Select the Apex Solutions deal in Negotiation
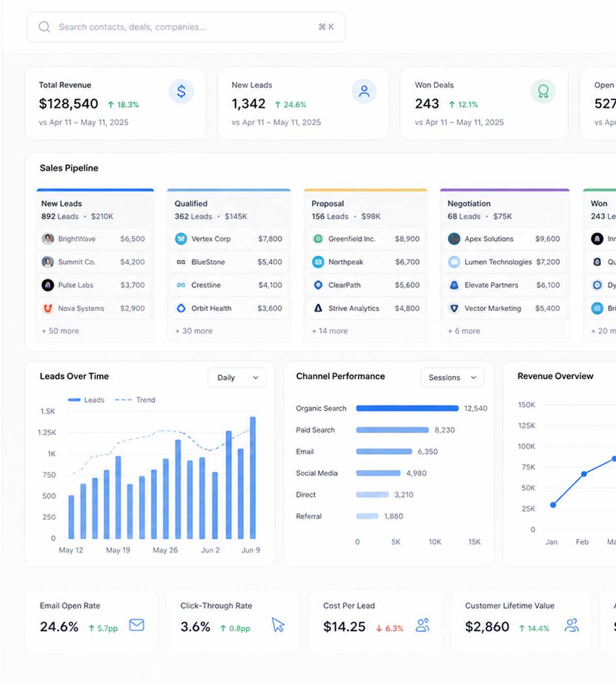Viewport: 616px width, 682px height. tap(504, 239)
